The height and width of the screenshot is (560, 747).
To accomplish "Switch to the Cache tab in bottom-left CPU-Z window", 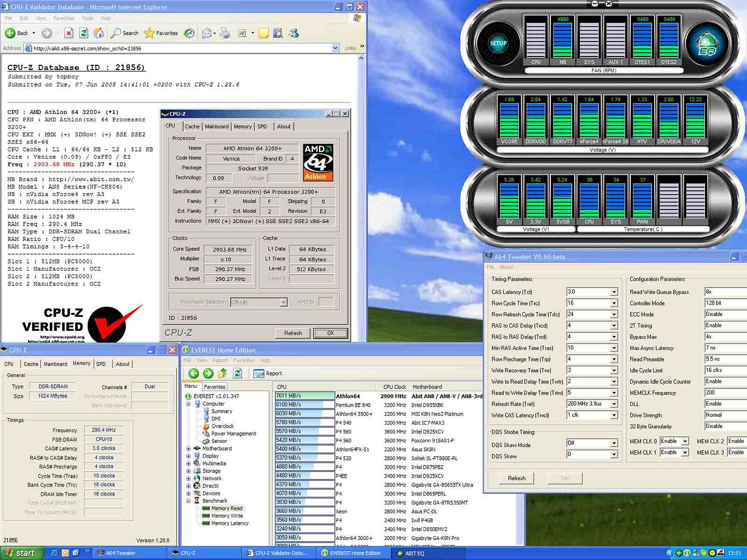I will [31, 364].
